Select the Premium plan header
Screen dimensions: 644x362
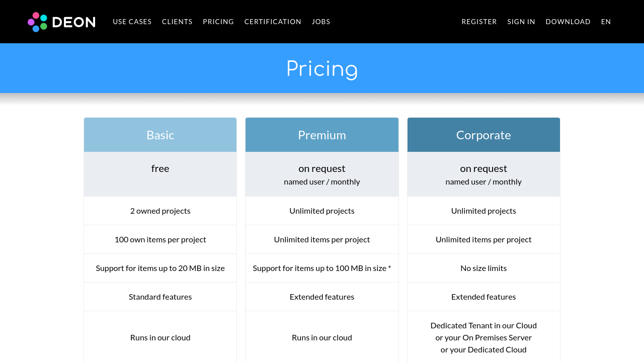[322, 135]
